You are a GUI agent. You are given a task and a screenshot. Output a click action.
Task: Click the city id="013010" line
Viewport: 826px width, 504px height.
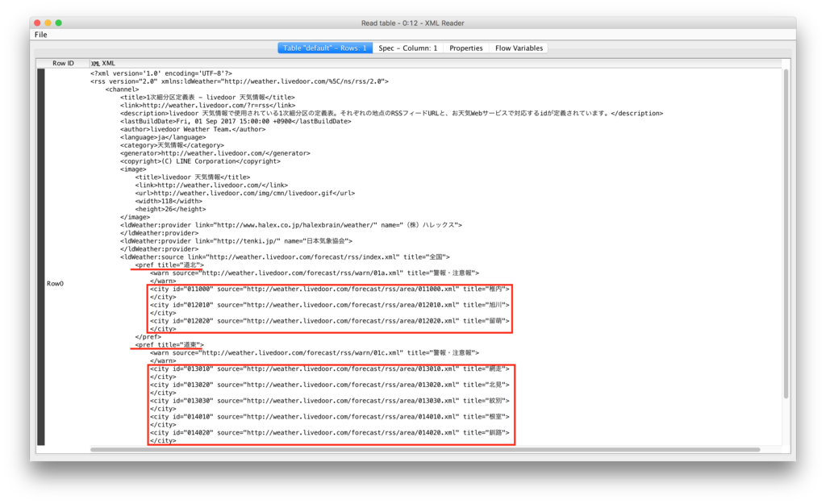point(330,369)
